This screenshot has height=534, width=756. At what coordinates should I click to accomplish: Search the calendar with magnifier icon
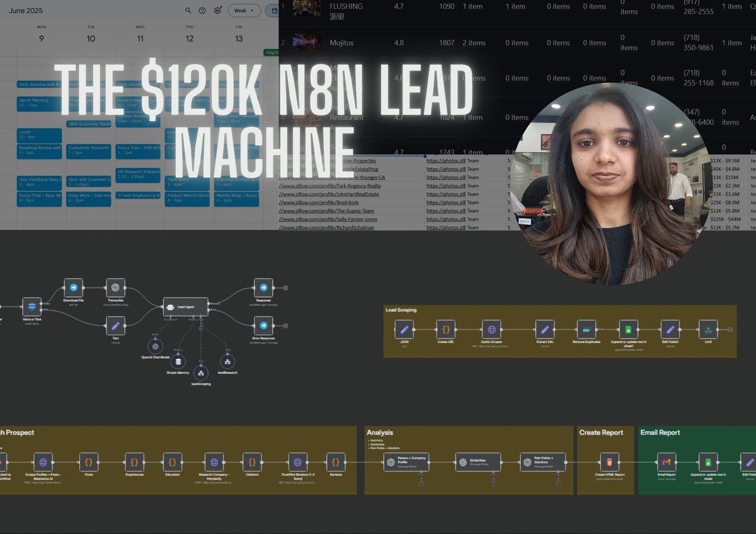tap(188, 11)
